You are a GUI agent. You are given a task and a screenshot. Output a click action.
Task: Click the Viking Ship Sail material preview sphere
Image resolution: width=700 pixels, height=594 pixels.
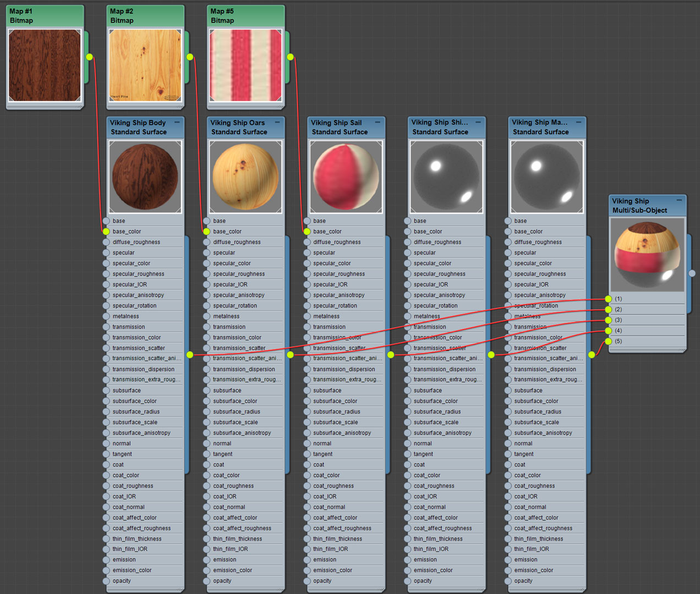(346, 177)
